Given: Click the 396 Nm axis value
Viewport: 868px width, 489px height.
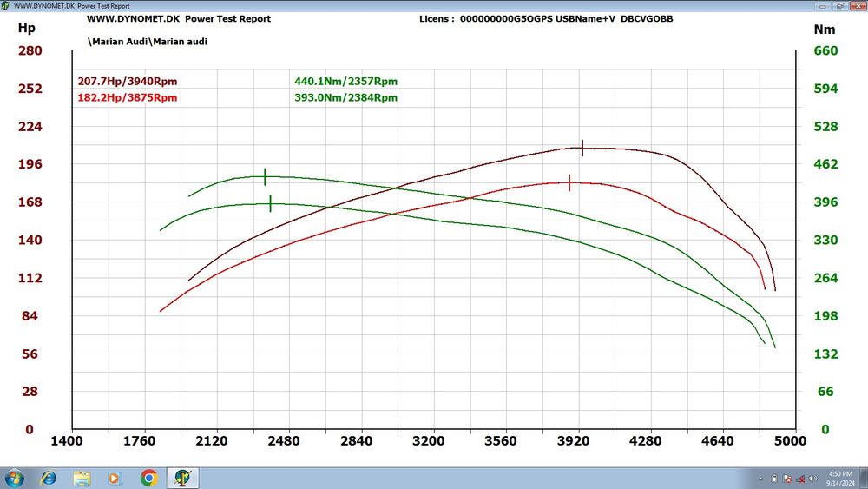Looking at the screenshot, I should pos(825,202).
